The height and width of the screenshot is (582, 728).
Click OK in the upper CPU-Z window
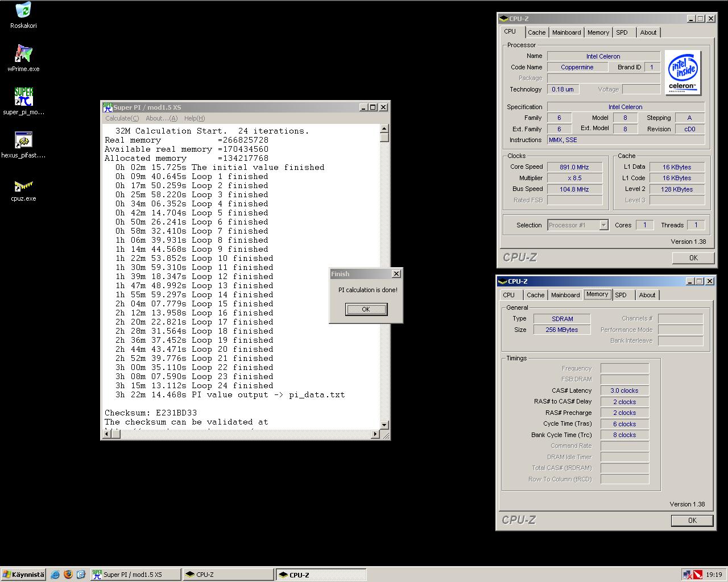[693, 258]
